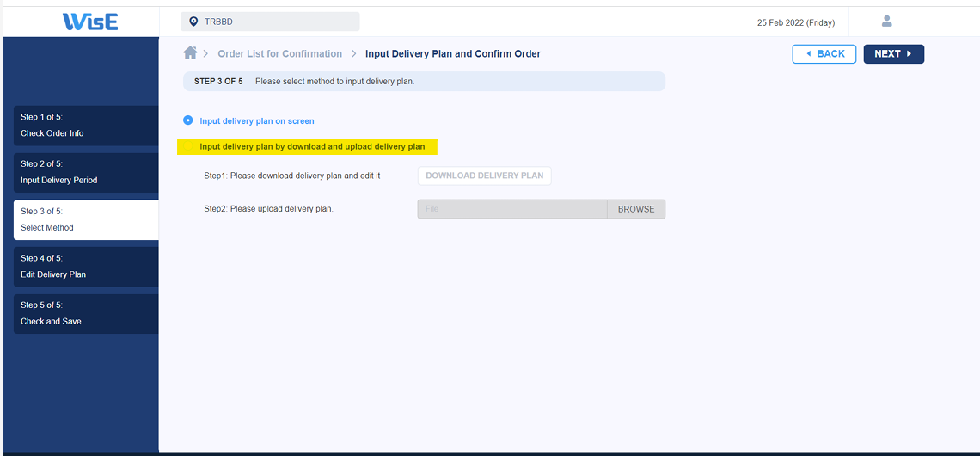
Task: Select download and upload delivery plan option
Action: point(308,147)
